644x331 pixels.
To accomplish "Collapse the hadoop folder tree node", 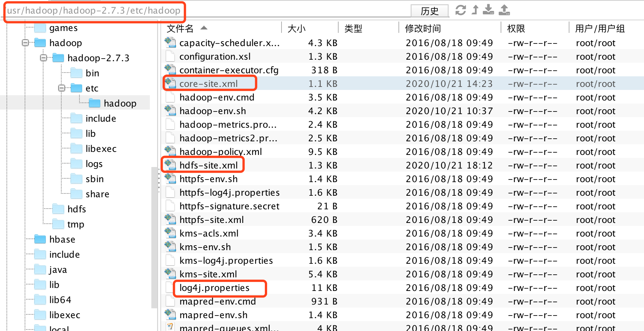I will click(25, 43).
